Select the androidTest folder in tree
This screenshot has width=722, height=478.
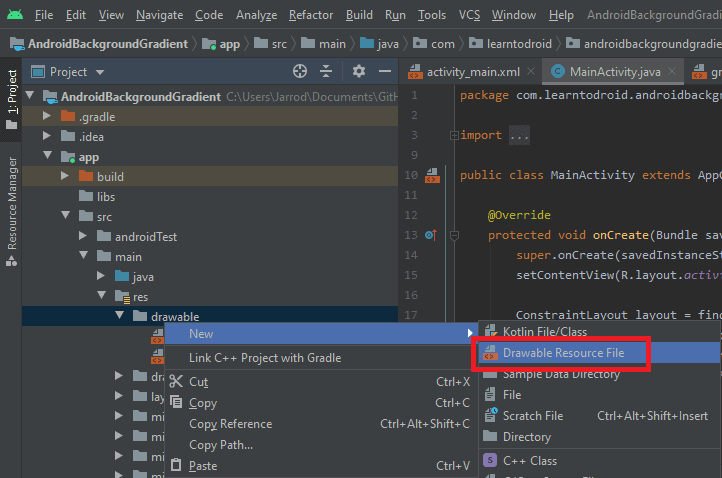coord(145,237)
